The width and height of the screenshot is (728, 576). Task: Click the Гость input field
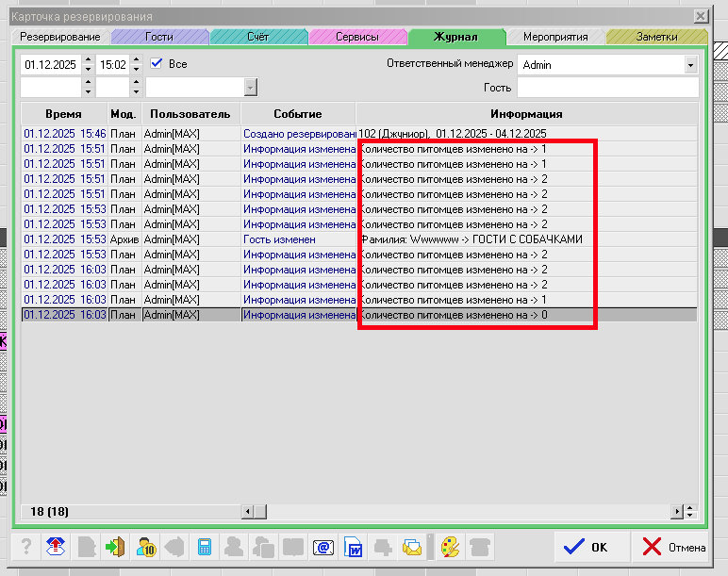point(606,88)
